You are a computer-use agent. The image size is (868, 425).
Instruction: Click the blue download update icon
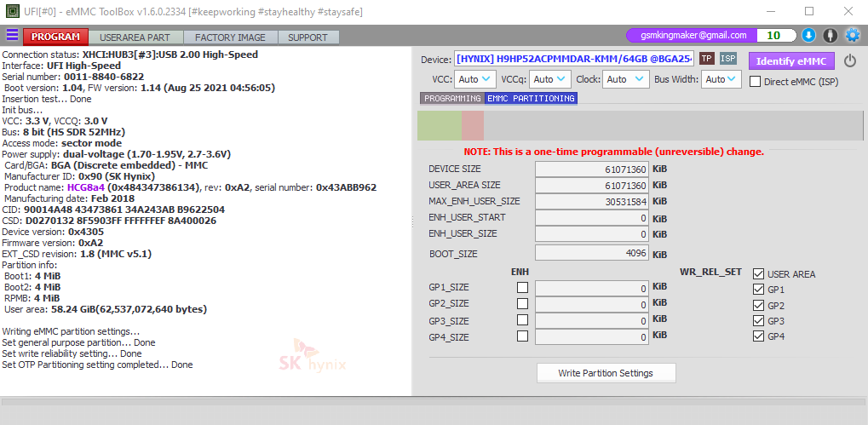point(808,36)
